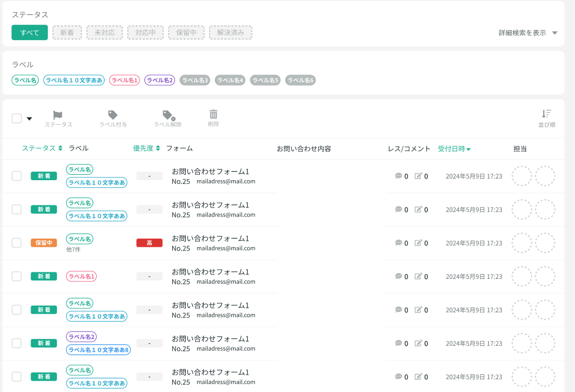Click ラベル名１０文字ああ8 label in ラベル名2 row
The width and height of the screenshot is (575, 392).
pos(98,350)
